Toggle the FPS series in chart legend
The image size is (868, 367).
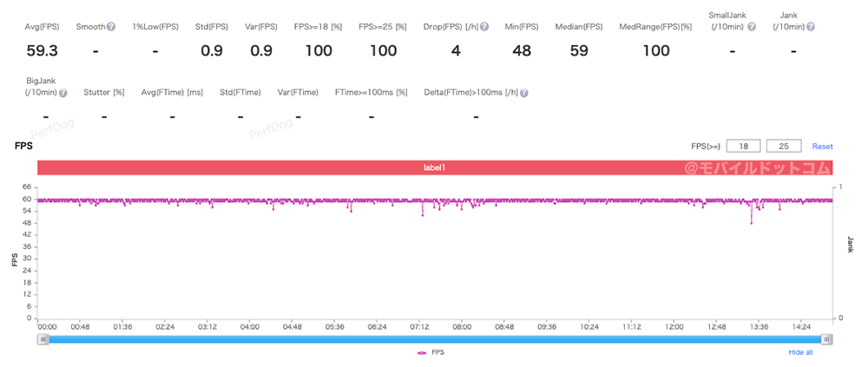pos(431,353)
